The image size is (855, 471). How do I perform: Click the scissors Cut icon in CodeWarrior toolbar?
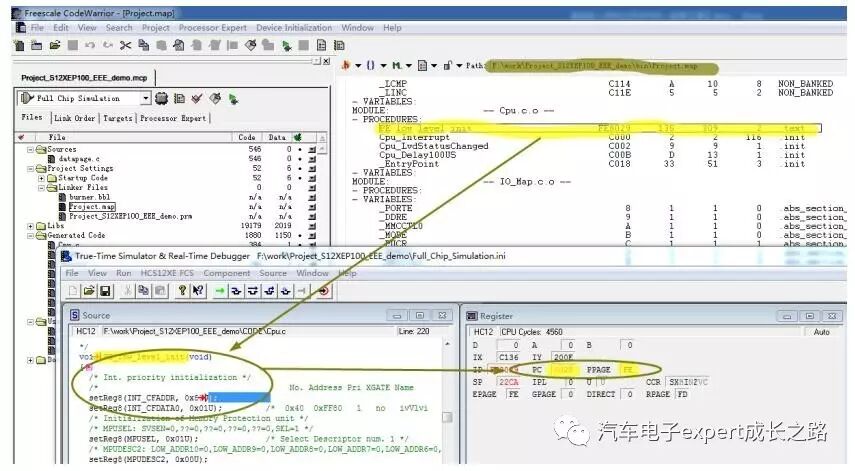tap(125, 45)
